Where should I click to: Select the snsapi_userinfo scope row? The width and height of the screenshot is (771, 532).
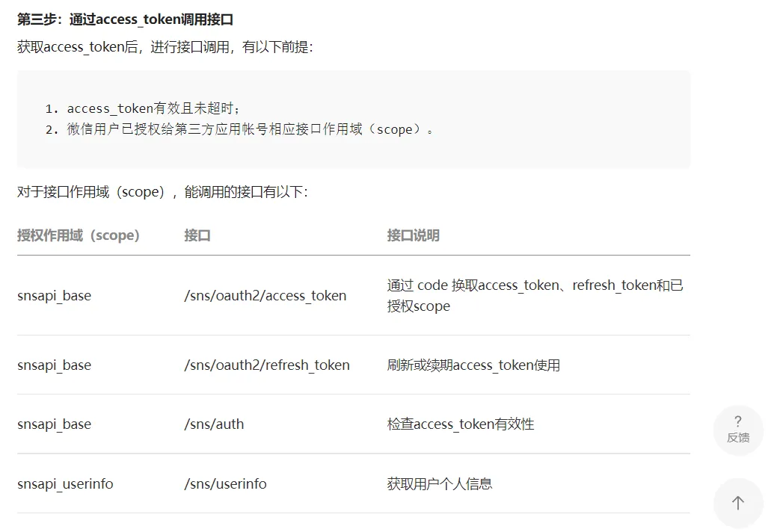[65, 483]
